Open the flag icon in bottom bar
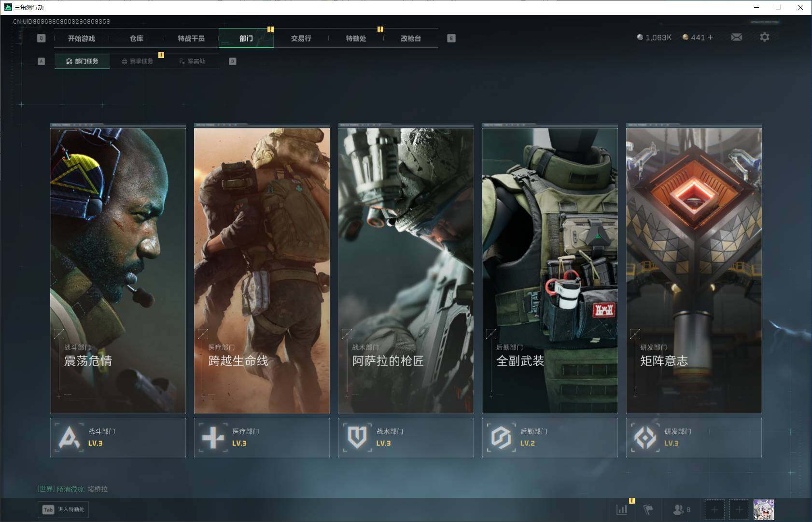This screenshot has width=812, height=522. [x=648, y=509]
